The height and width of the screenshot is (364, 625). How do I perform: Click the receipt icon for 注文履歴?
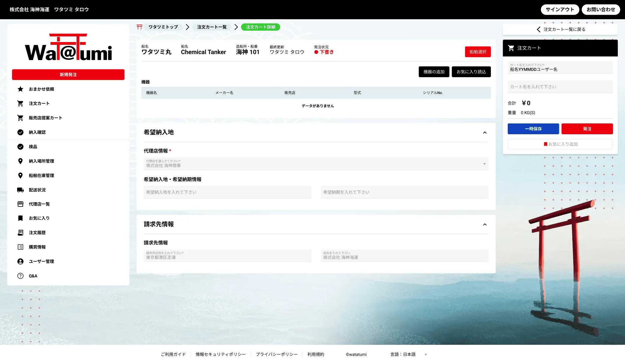point(20,232)
